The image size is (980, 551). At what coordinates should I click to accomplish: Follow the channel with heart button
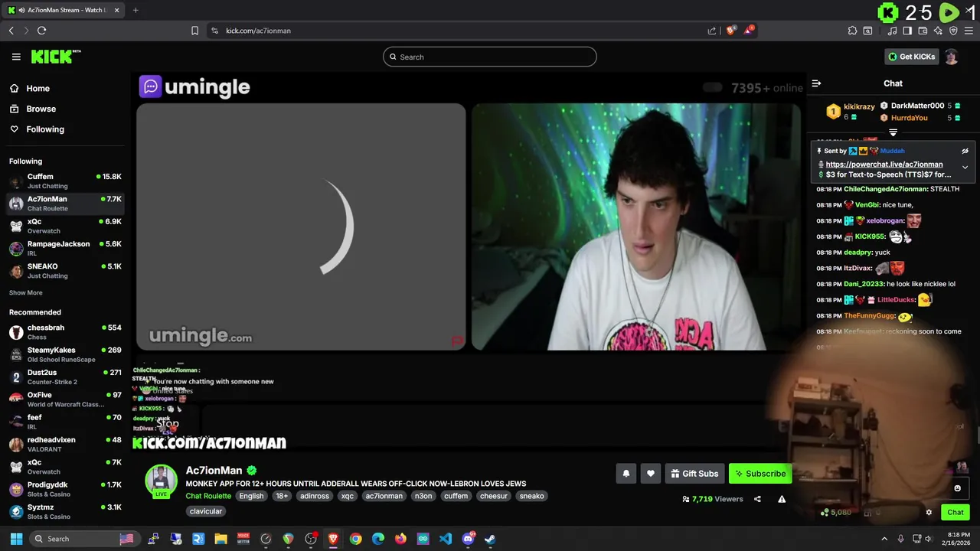650,474
